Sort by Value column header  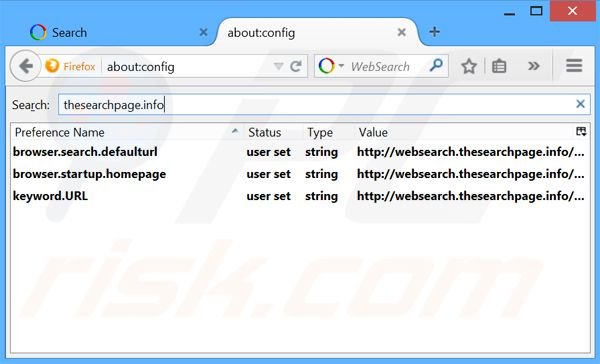coord(464,132)
